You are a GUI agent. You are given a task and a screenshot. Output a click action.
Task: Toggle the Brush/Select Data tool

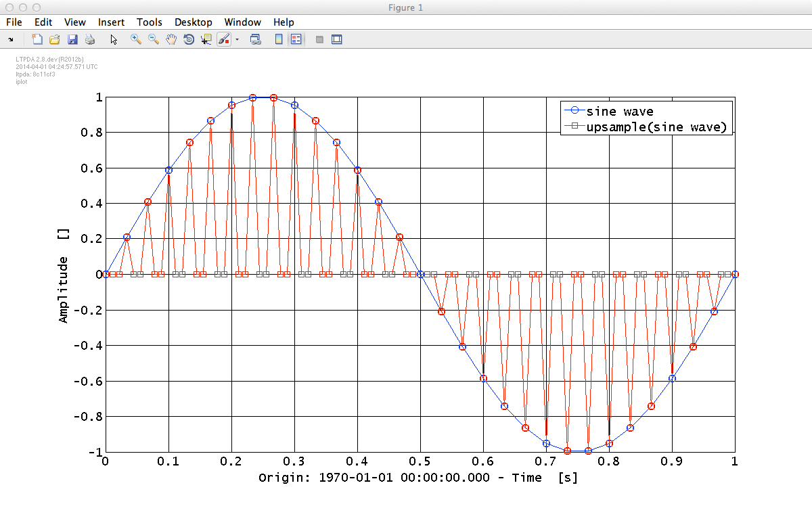[224, 39]
